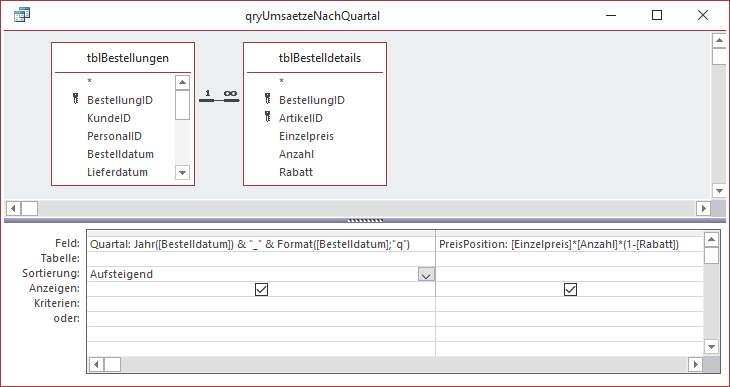This screenshot has width=730, height=387.
Task: Click the tblBestellungen table header
Action: point(123,58)
